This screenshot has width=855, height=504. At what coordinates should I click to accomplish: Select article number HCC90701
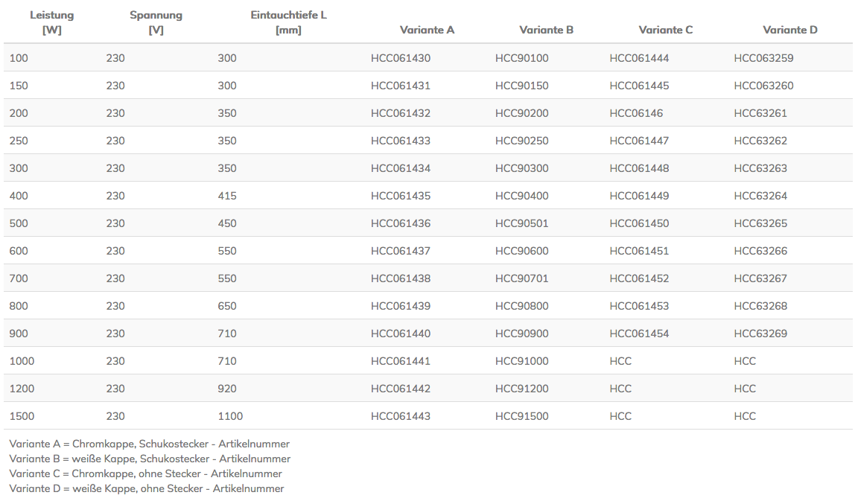tap(522, 278)
